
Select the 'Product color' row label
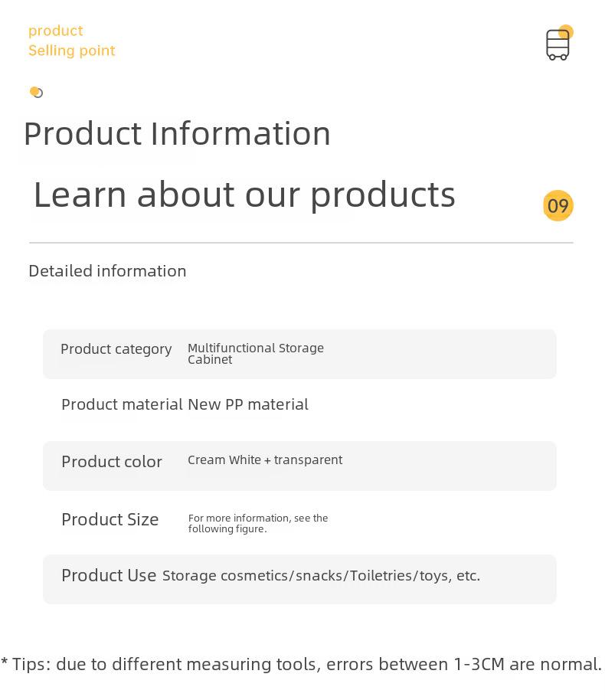click(x=112, y=462)
